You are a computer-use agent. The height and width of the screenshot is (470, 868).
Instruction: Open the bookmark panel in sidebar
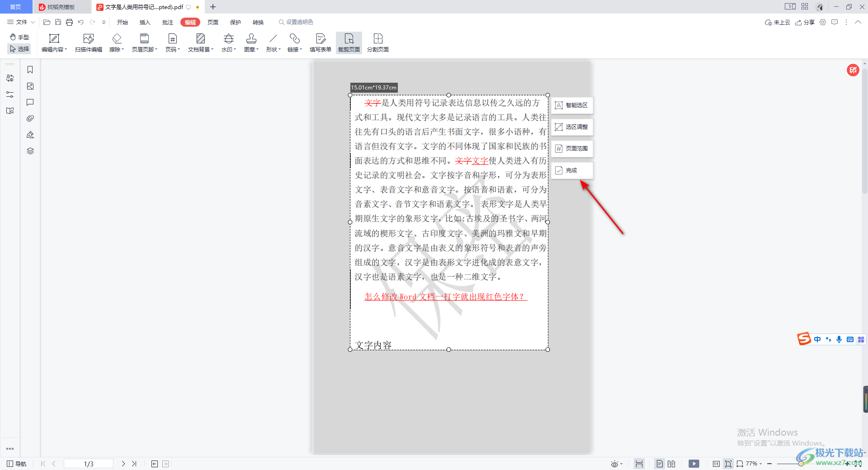[30, 70]
